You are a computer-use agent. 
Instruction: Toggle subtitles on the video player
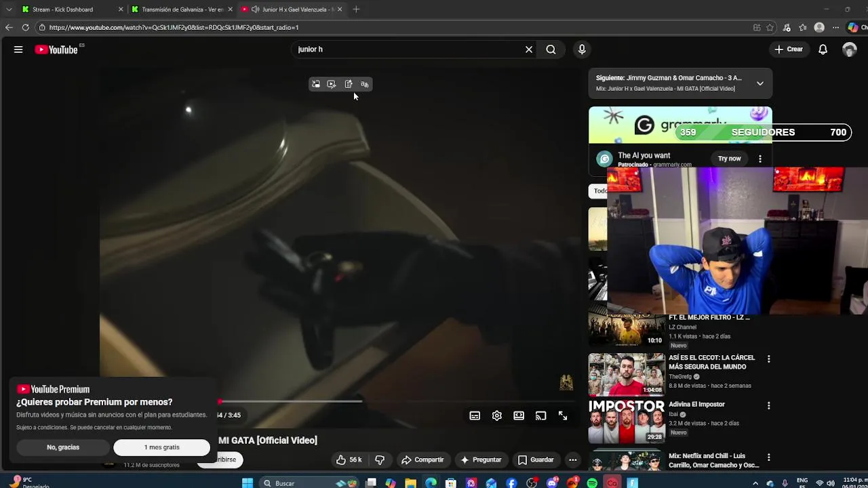point(475,415)
